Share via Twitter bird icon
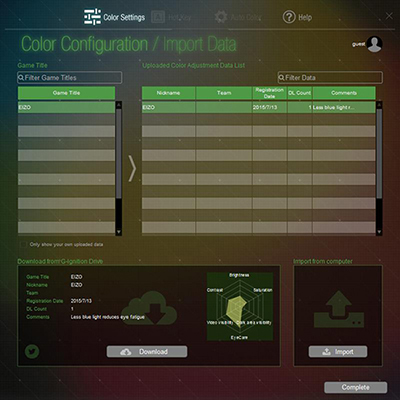 [32, 351]
